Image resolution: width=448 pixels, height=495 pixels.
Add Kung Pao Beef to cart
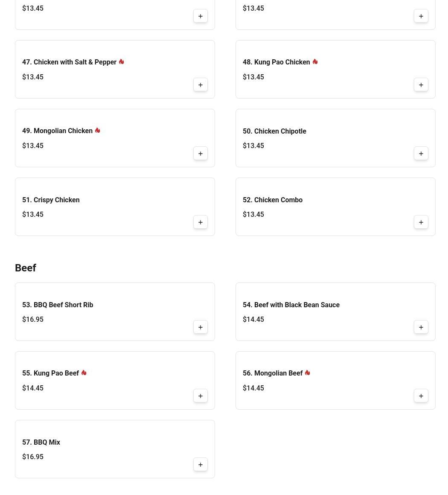pyautogui.click(x=201, y=396)
